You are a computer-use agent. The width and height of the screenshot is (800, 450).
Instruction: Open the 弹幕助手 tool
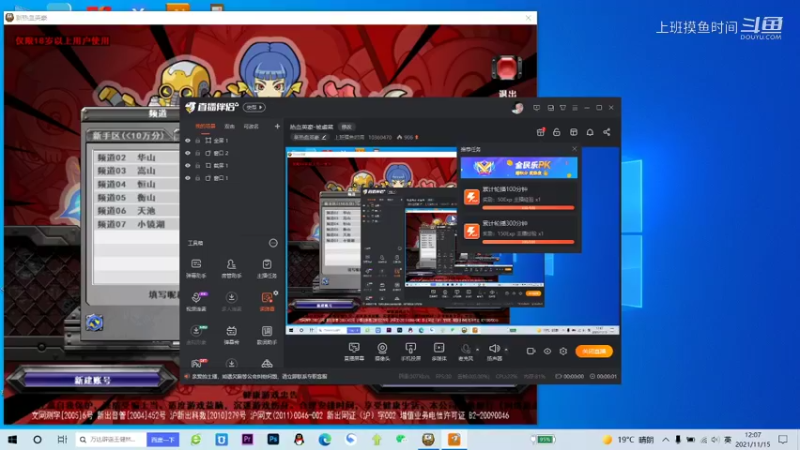196,268
